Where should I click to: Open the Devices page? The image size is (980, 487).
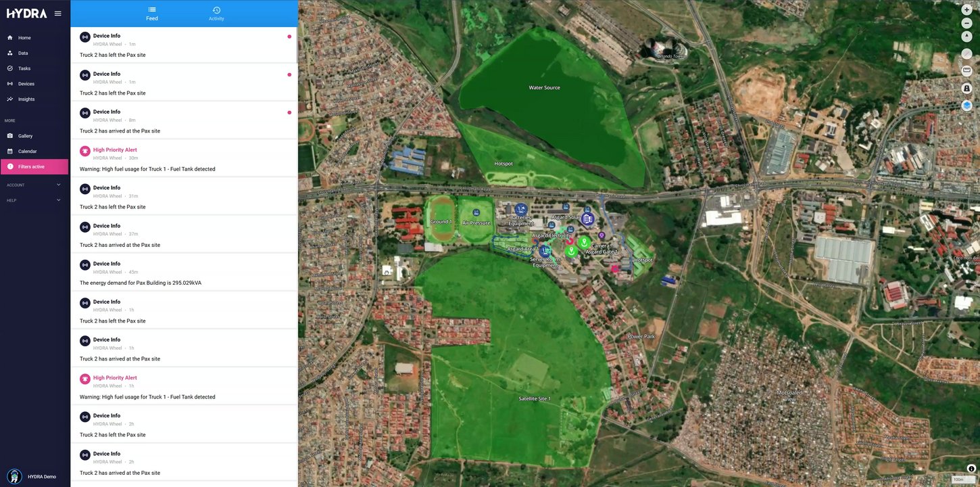point(35,84)
